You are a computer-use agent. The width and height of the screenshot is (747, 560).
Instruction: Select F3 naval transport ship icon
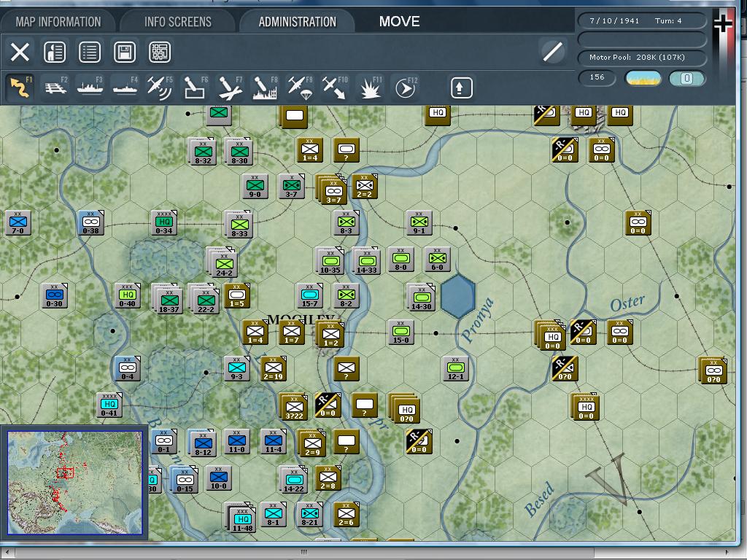pyautogui.click(x=90, y=87)
